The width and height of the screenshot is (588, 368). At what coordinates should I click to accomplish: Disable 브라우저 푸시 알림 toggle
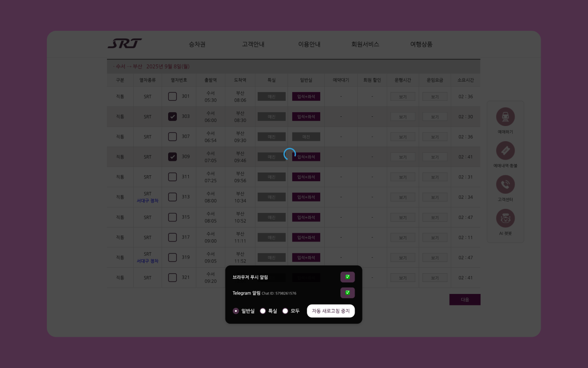[x=348, y=277]
